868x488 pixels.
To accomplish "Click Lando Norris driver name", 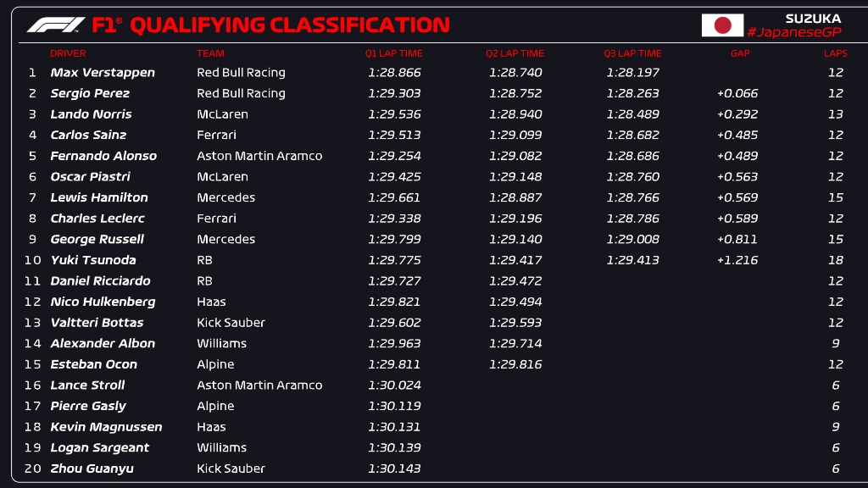I will click(x=91, y=114).
